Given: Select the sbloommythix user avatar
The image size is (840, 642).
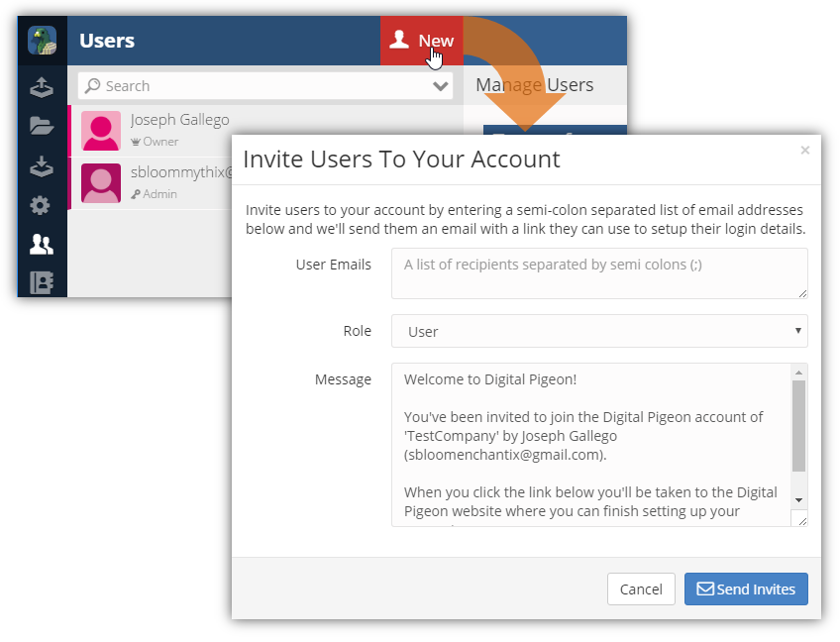Looking at the screenshot, I should pos(101,183).
